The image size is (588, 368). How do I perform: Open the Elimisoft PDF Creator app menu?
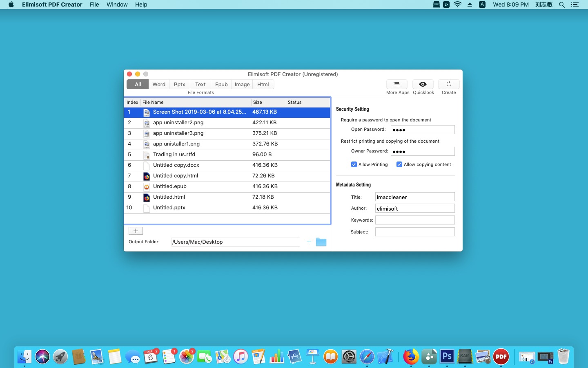tap(52, 4)
